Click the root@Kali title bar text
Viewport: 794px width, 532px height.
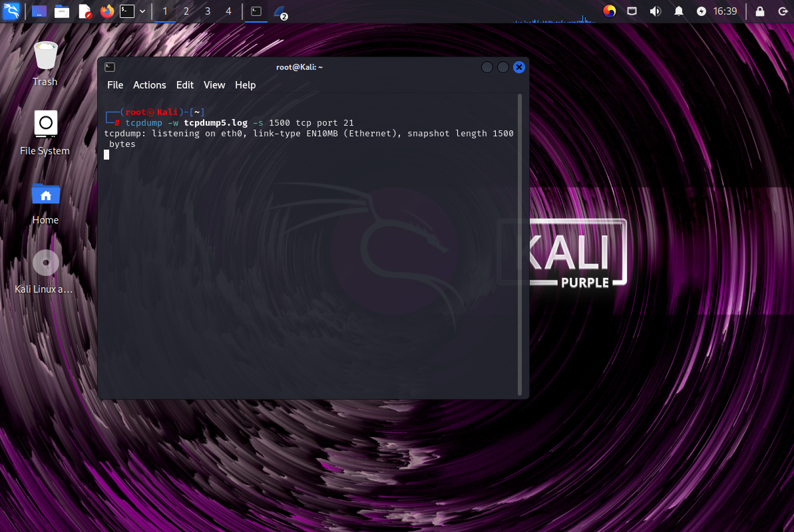tap(299, 66)
